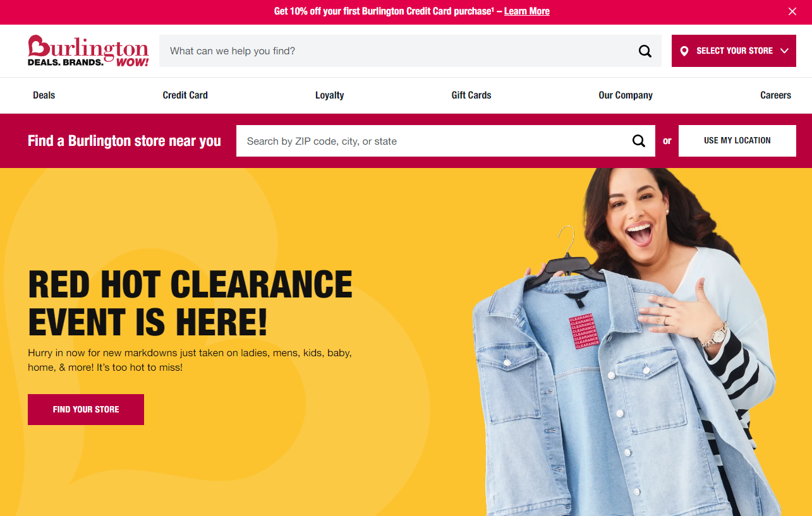Open the Credit Card menu item
Viewport: 812px width, 516px height.
click(x=185, y=95)
